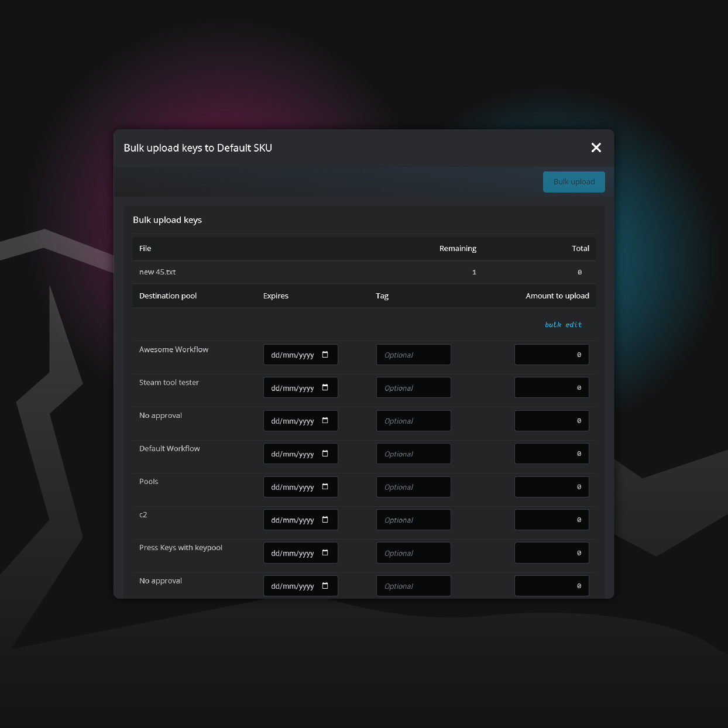Select the new 45.txt file name
The width and height of the screenshot is (728, 728).
point(157,272)
